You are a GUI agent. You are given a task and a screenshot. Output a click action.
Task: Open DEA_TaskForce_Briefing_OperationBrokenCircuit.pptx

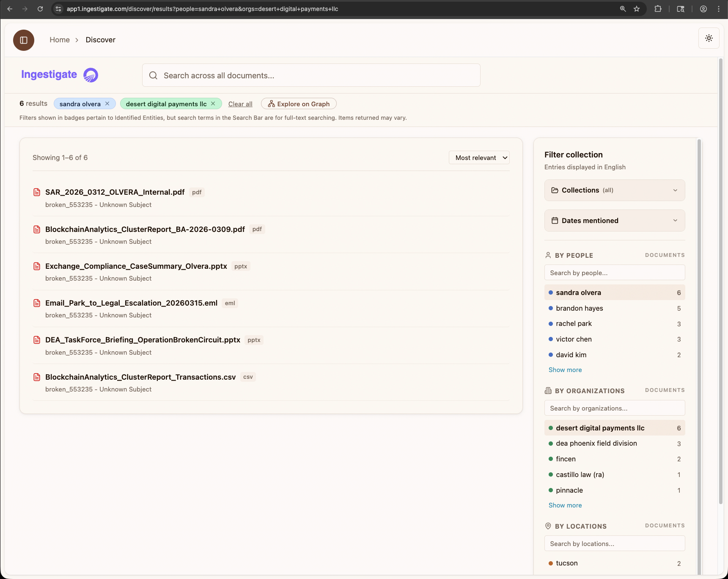143,340
